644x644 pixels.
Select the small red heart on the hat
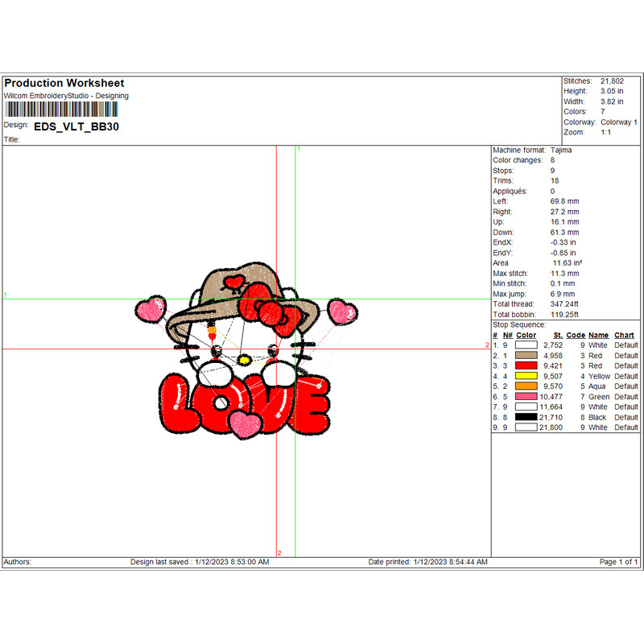[234, 282]
